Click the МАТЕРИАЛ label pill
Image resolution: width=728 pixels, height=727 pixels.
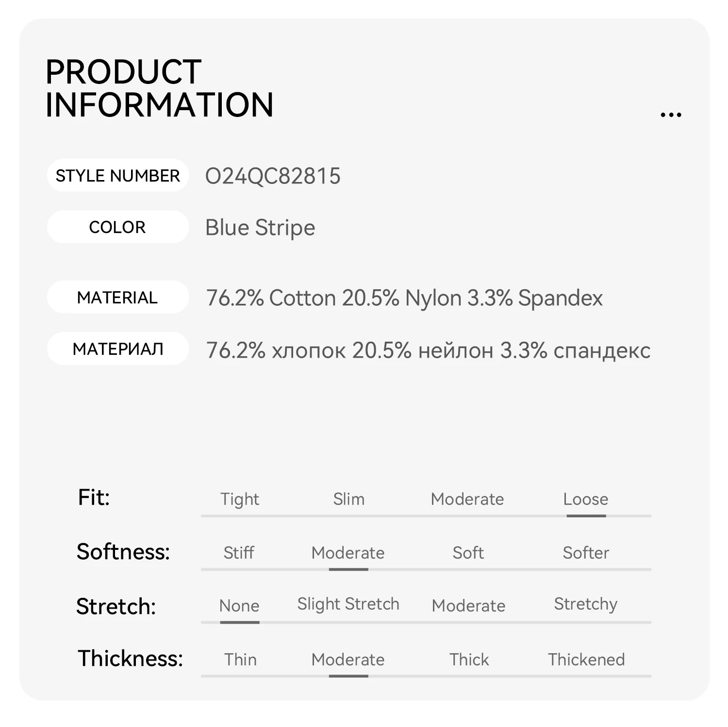(x=118, y=348)
